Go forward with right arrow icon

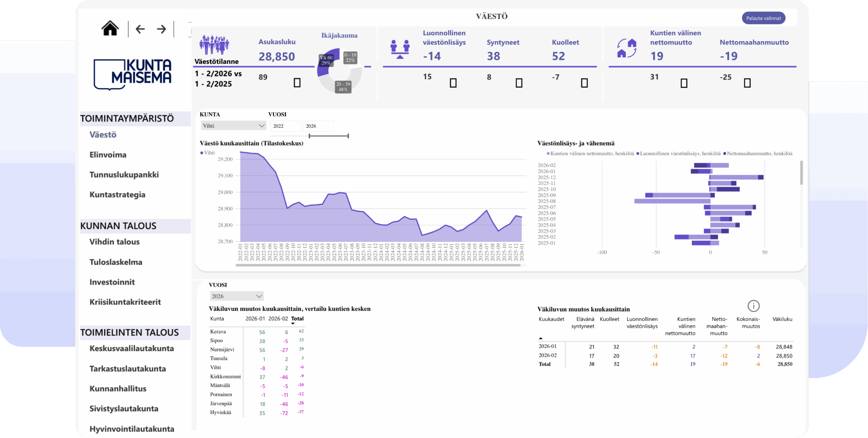pyautogui.click(x=161, y=29)
